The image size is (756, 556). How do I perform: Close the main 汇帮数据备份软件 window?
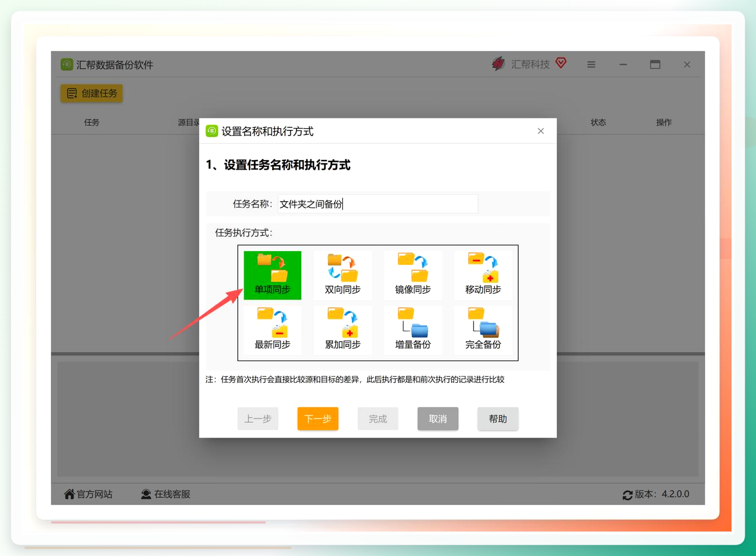(x=687, y=64)
